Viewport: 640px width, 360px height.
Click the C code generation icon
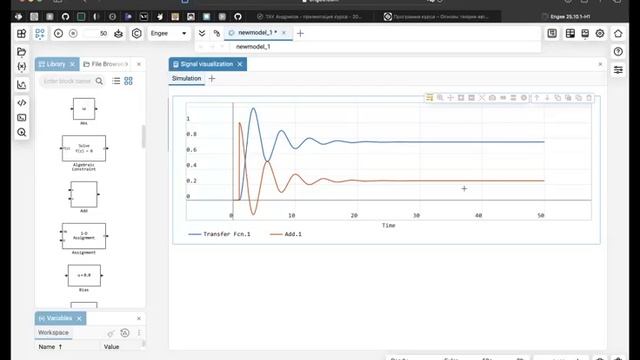click(x=136, y=33)
